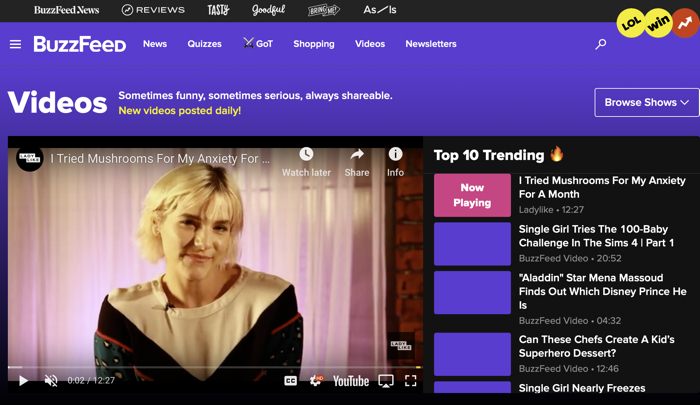Toggle closed captions CC
The height and width of the screenshot is (405, 700).
click(290, 381)
